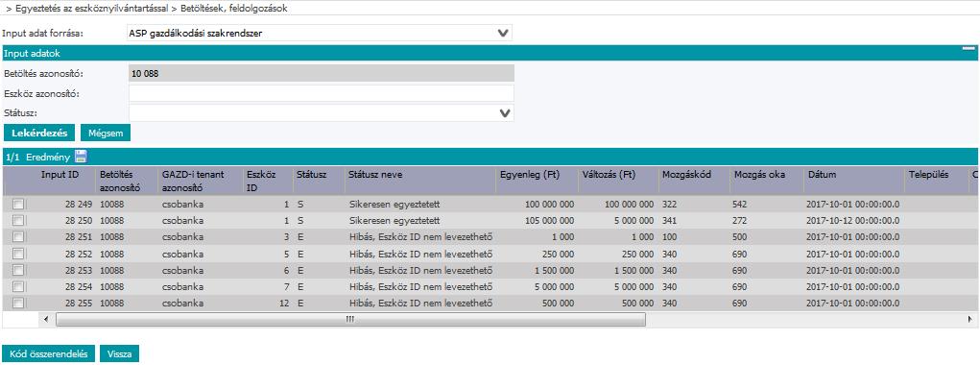Tick the checkbox for Input ID 28 253
Viewport: 980px width, 365px height.
[18, 270]
